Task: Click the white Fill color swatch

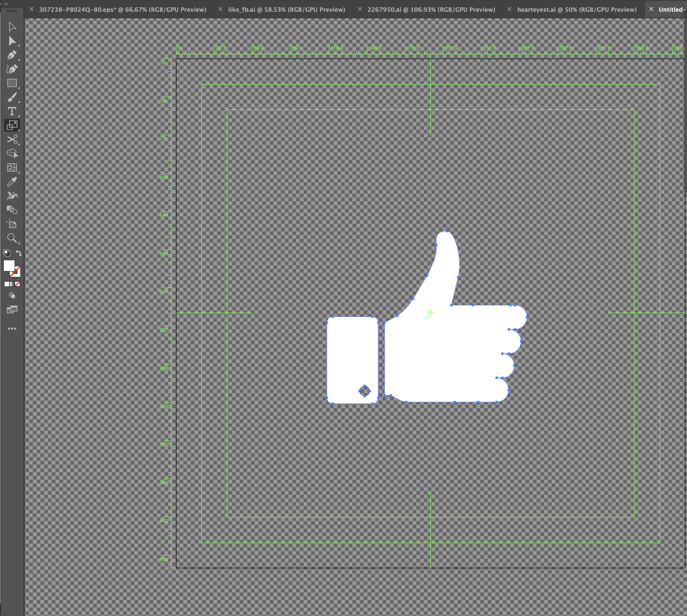Action: (9, 266)
